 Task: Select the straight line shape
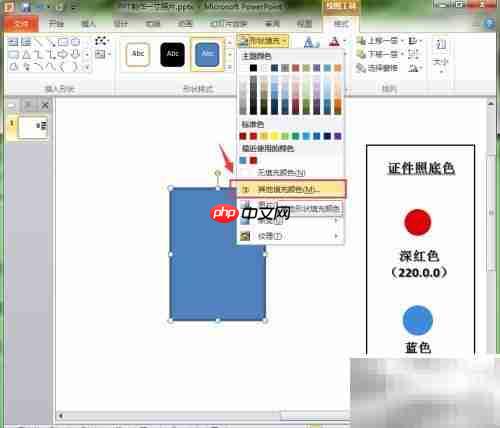[x=39, y=42]
